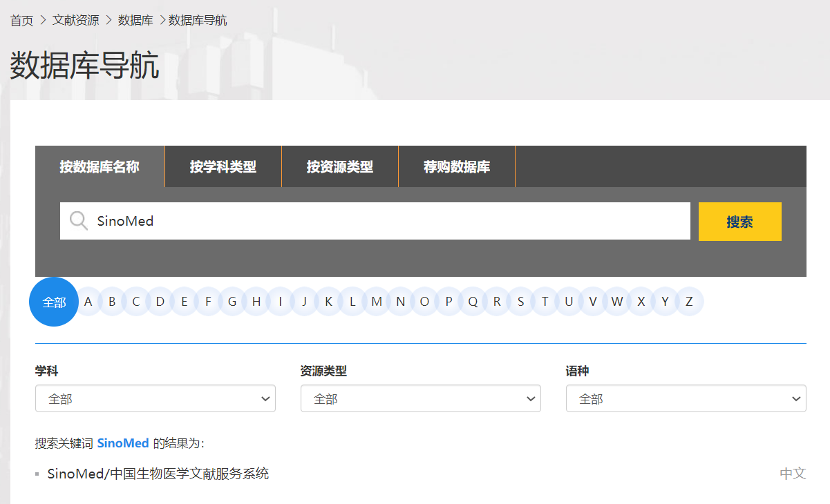This screenshot has width=830, height=504.
Task: Expand the 资源类型 dropdown
Action: point(420,399)
